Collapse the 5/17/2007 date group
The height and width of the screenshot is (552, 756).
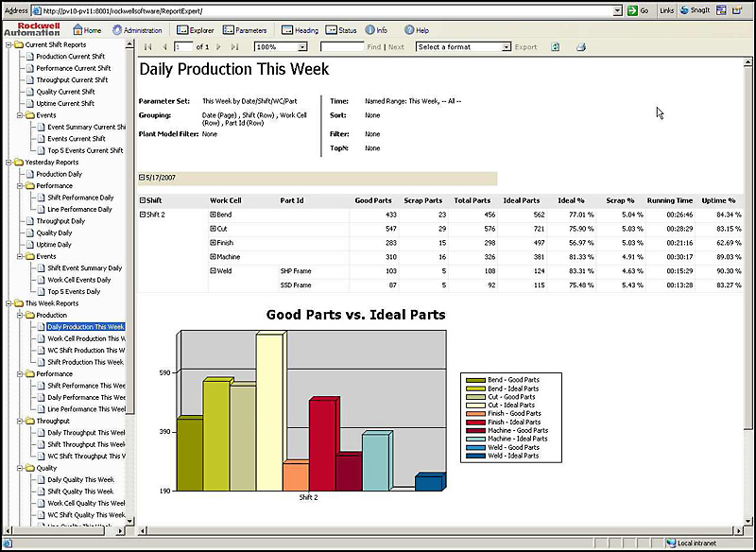(x=142, y=177)
